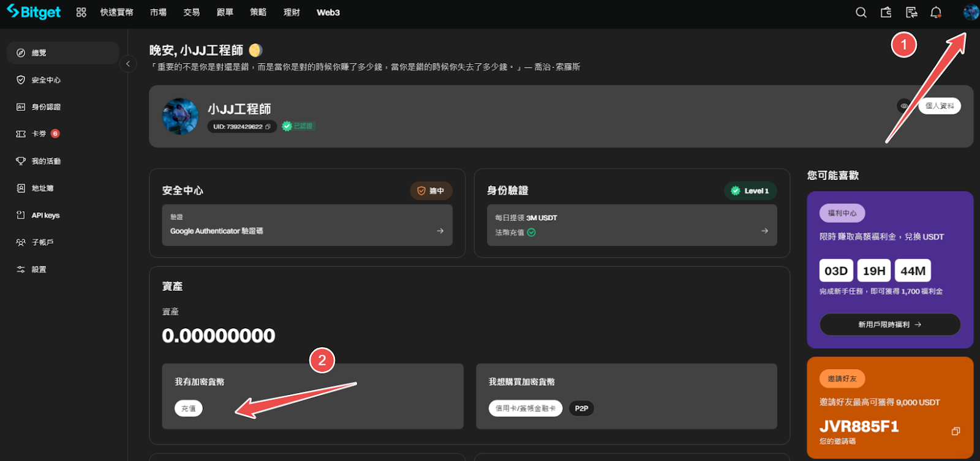Click the 新用戶限時福利 button
Image resolution: width=980 pixels, height=461 pixels.
[x=890, y=324]
